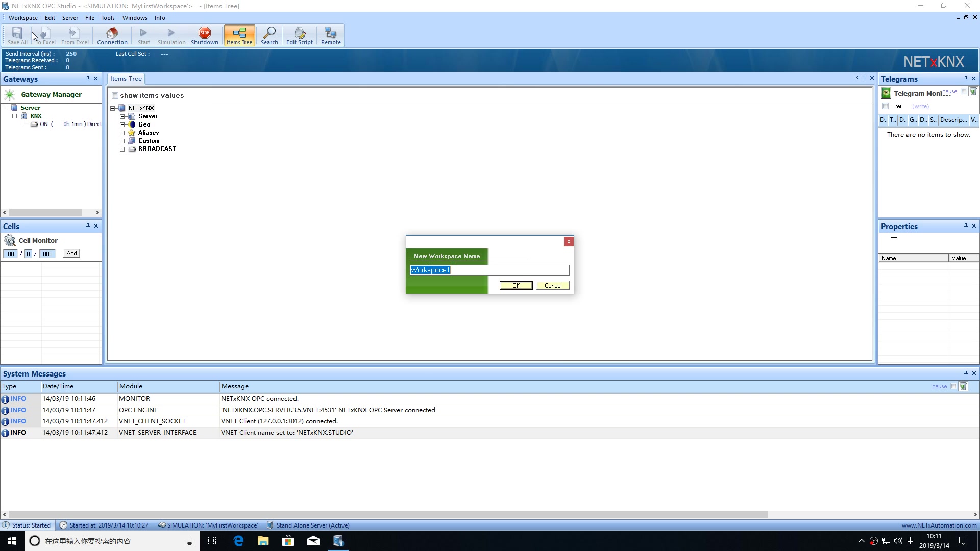The width and height of the screenshot is (980, 551).
Task: Click the Windows taskbar search box
Action: [112, 541]
